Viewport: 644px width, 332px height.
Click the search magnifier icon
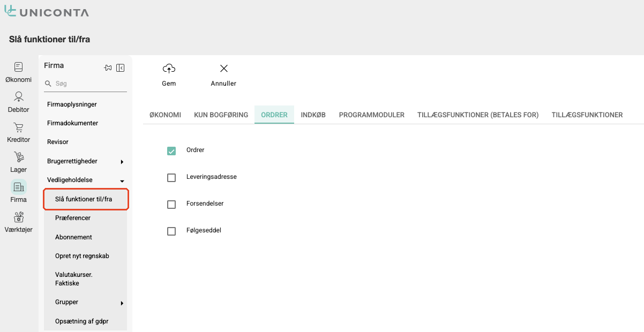tap(48, 84)
